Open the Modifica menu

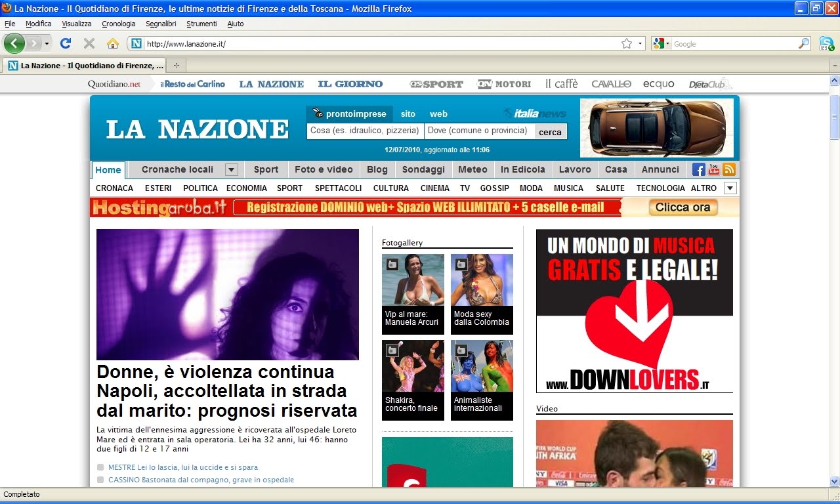(39, 24)
